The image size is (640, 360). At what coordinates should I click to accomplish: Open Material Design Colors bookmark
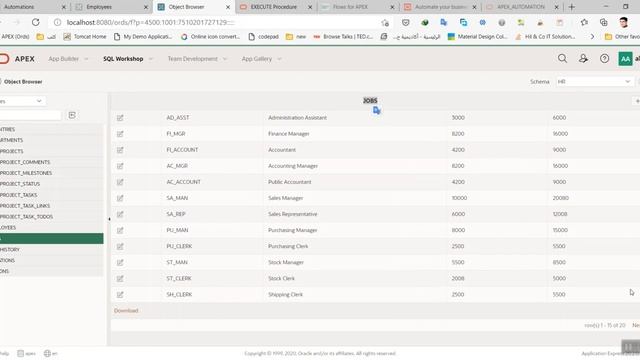478,37
